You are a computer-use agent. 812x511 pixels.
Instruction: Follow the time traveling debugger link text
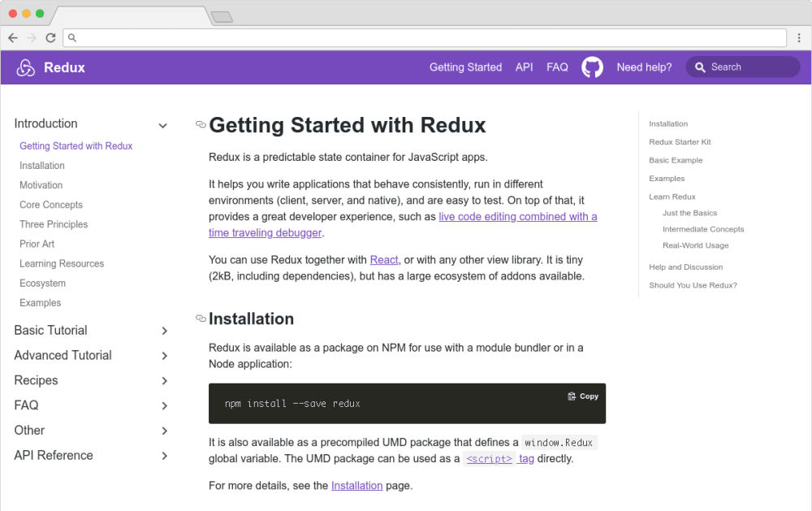click(266, 232)
